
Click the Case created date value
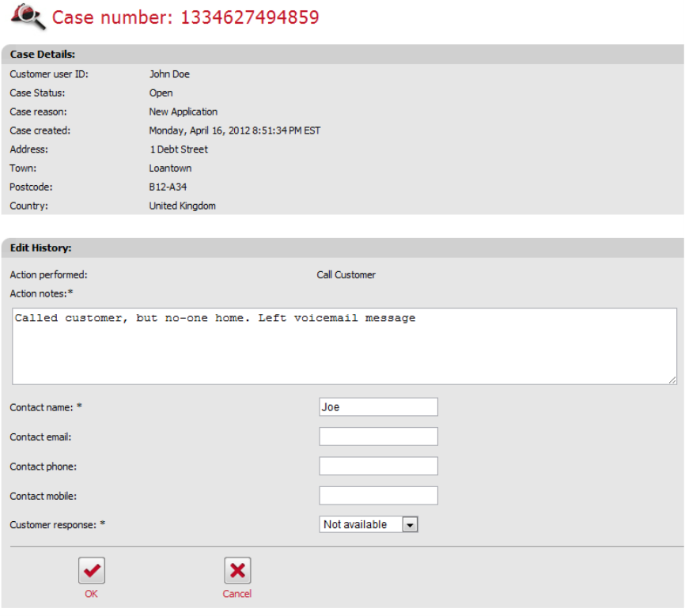point(234,130)
